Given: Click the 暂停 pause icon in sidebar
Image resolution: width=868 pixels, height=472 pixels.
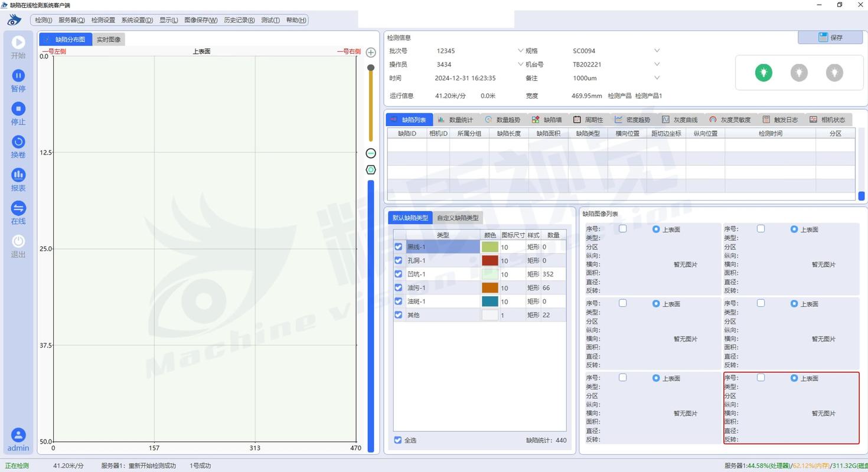Looking at the screenshot, I should click(x=18, y=76).
